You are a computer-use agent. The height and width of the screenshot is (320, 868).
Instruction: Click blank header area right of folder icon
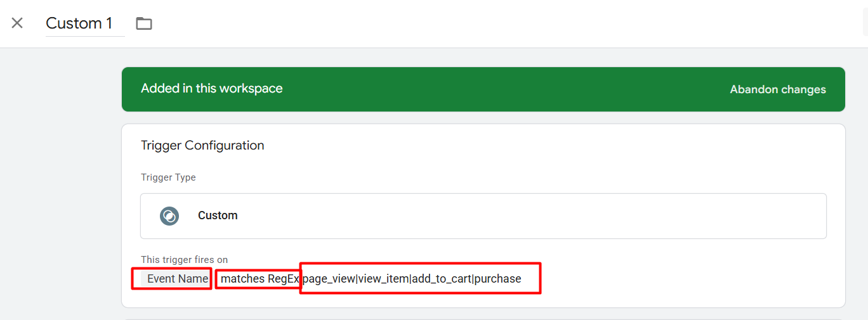coord(444,23)
